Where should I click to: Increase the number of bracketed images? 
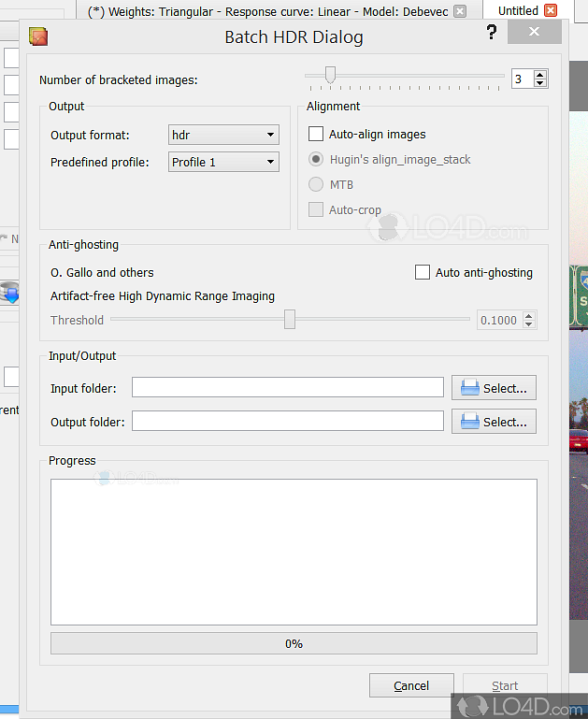[539, 75]
